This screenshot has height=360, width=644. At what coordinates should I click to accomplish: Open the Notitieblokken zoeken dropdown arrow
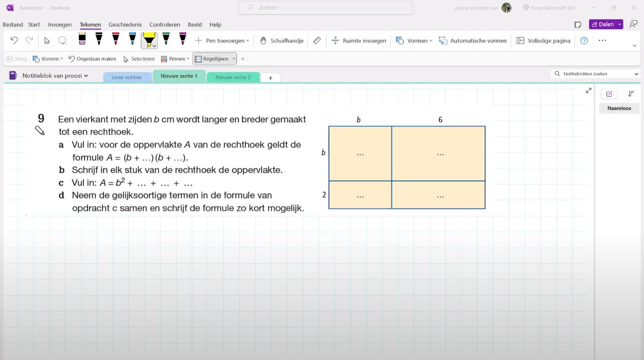636,74
